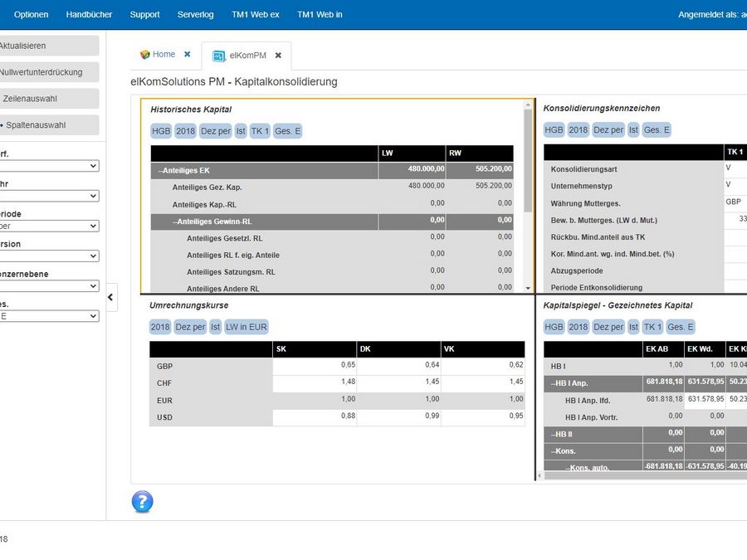Close the Home tab with its X icon
This screenshot has width=747, height=560.
click(188, 54)
